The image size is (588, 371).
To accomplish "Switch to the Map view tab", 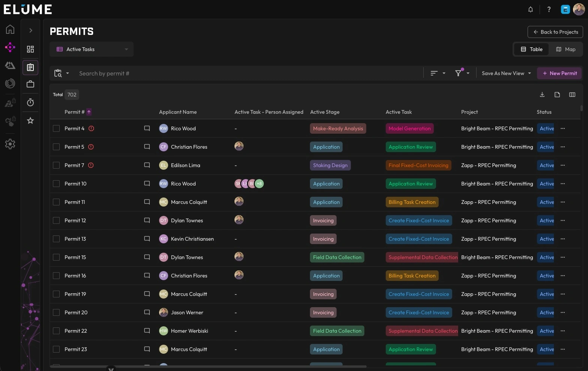I will pos(566,49).
